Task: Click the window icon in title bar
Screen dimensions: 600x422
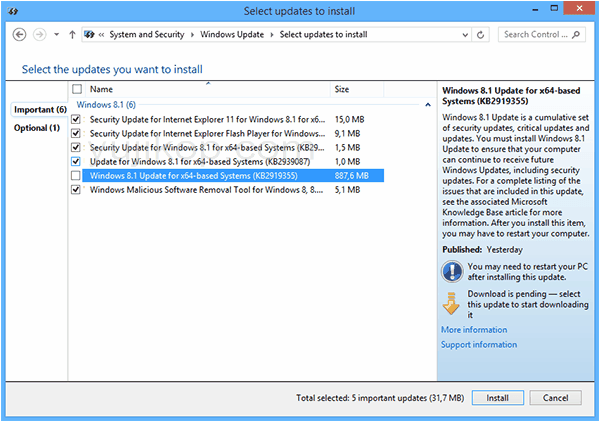Action: [x=13, y=11]
